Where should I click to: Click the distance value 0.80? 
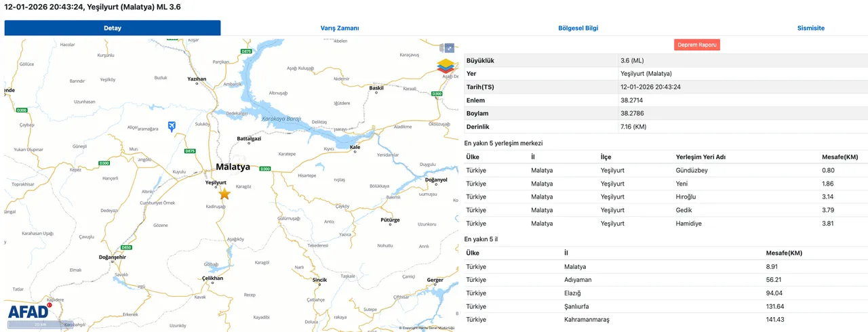click(x=828, y=170)
